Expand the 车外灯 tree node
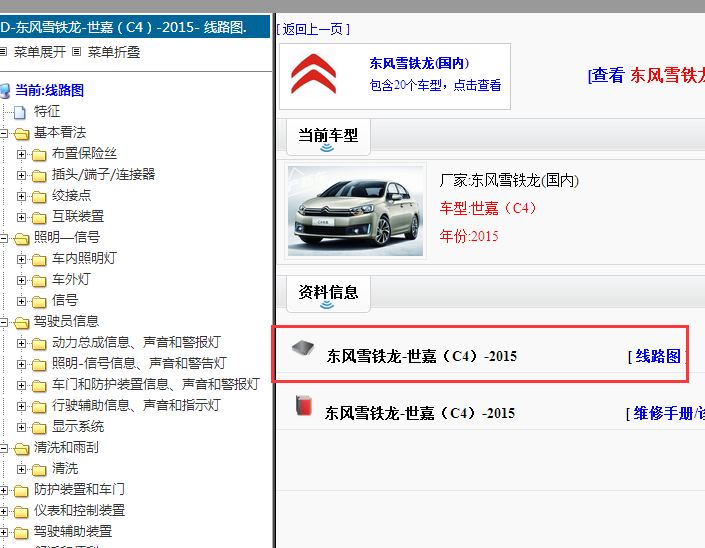 (21, 280)
